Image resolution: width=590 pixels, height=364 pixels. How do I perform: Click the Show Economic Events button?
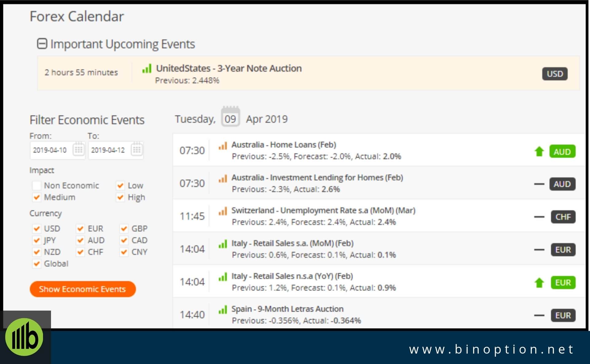(x=83, y=289)
